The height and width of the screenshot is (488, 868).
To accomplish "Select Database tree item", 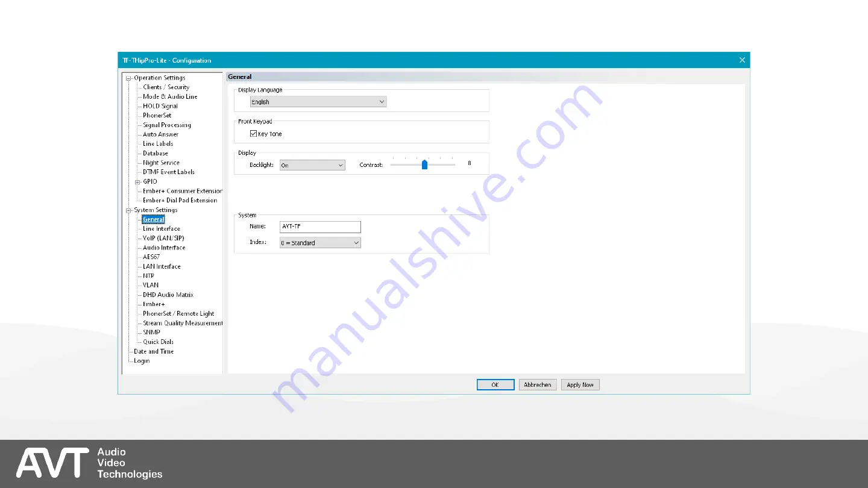I will (x=156, y=153).
